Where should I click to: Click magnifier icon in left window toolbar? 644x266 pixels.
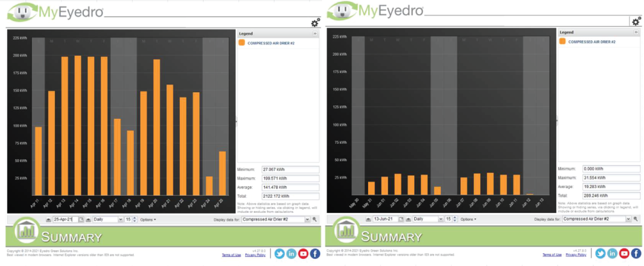tap(314, 219)
